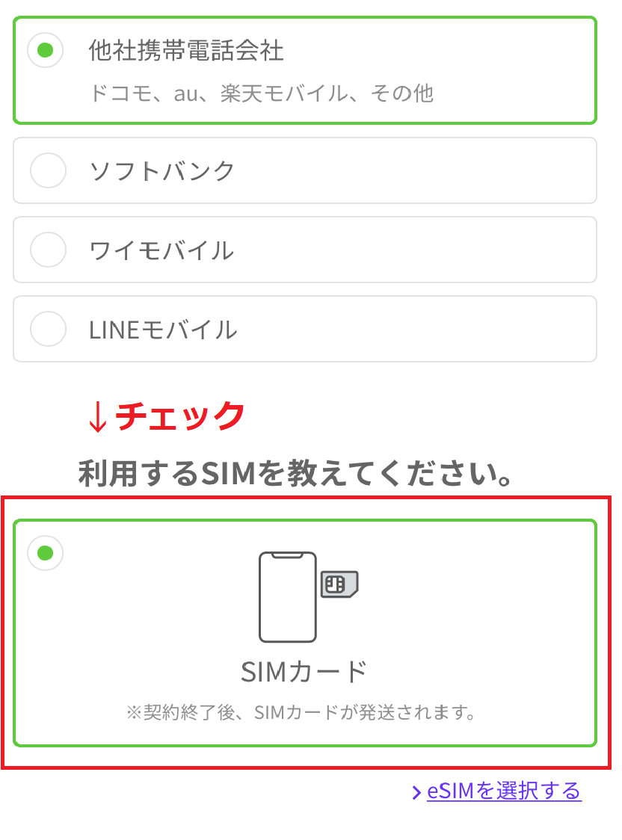This screenshot has height=840, width=622.
Task: Open the eSIMを選択する link
Action: pos(502,790)
